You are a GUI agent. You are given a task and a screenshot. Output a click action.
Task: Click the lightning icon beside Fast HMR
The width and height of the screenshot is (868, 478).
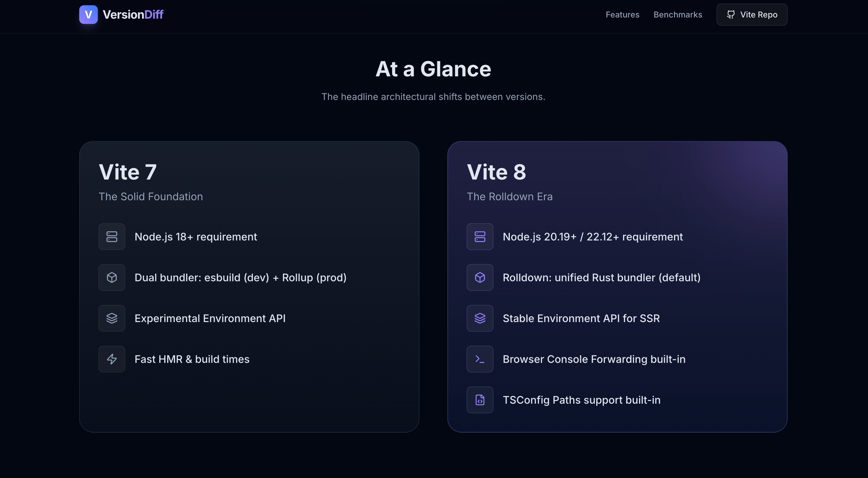112,359
